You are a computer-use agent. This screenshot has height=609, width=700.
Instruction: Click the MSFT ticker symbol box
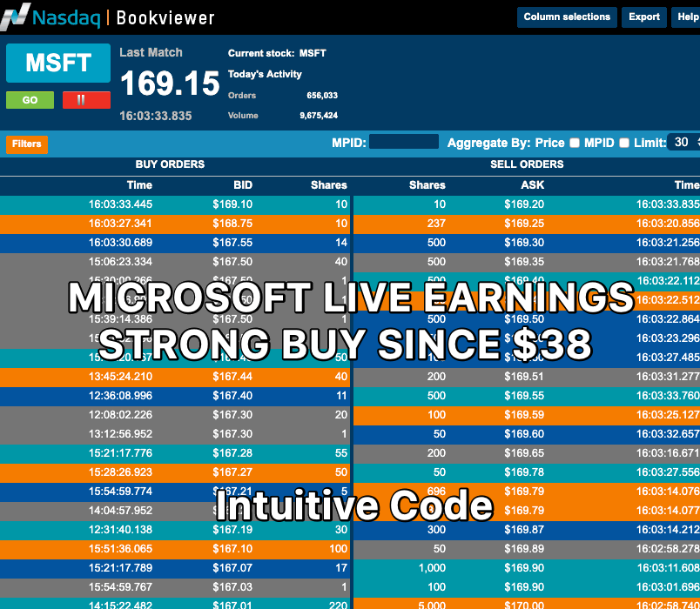click(58, 63)
